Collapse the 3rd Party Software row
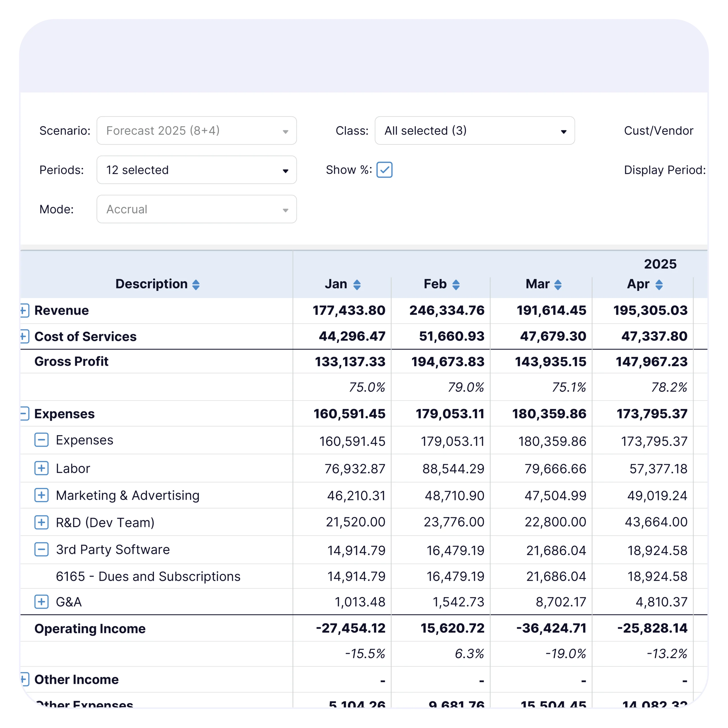This screenshot has height=728, width=728. point(42,549)
